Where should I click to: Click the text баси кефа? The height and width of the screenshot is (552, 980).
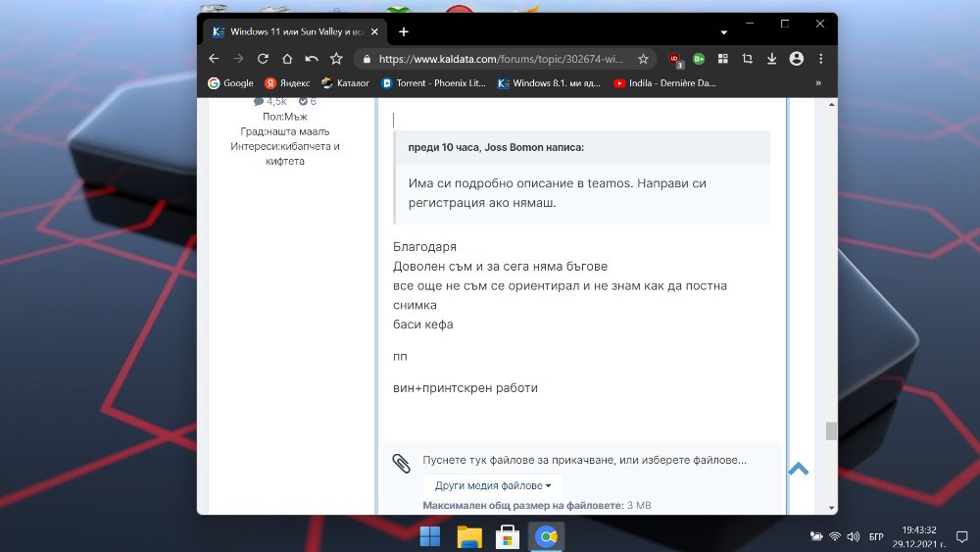423,325
